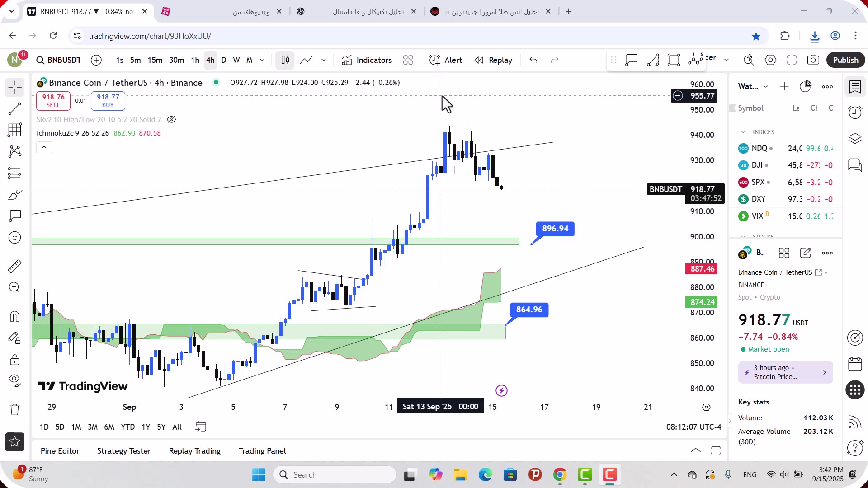Image resolution: width=868 pixels, height=488 pixels.
Task: Collapse the indicator legend arrow
Action: pos(44,147)
